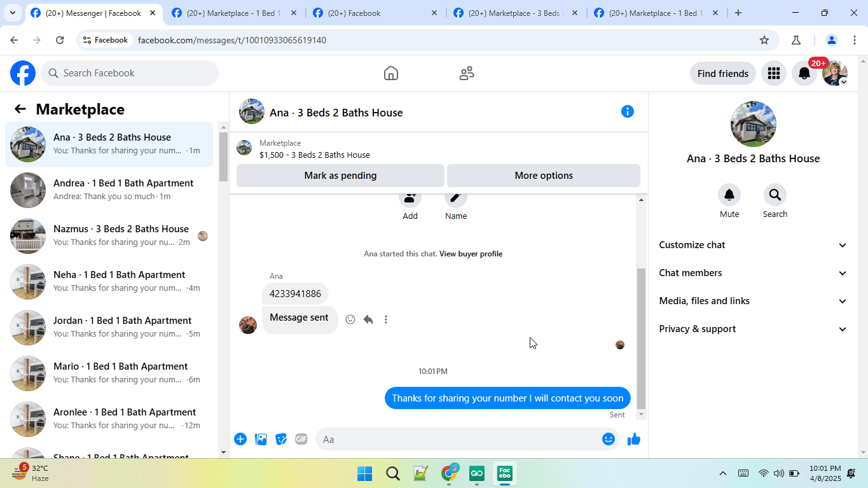
Task: Open more options for Message sent
Action: pos(386,319)
